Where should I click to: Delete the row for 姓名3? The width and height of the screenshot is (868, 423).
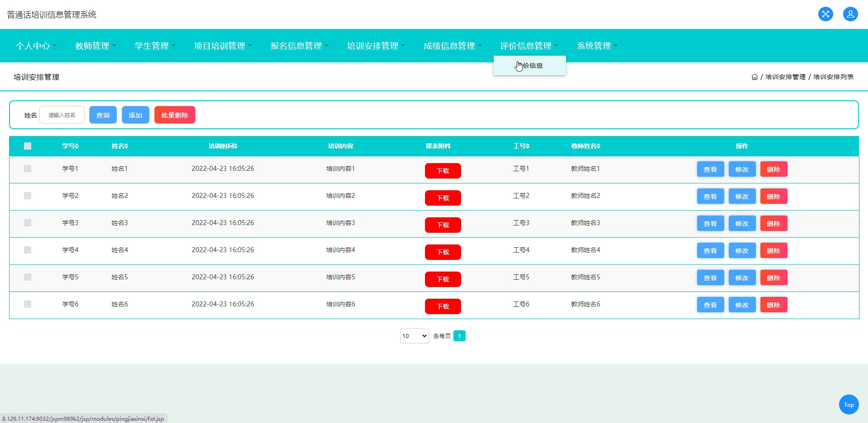pos(774,224)
